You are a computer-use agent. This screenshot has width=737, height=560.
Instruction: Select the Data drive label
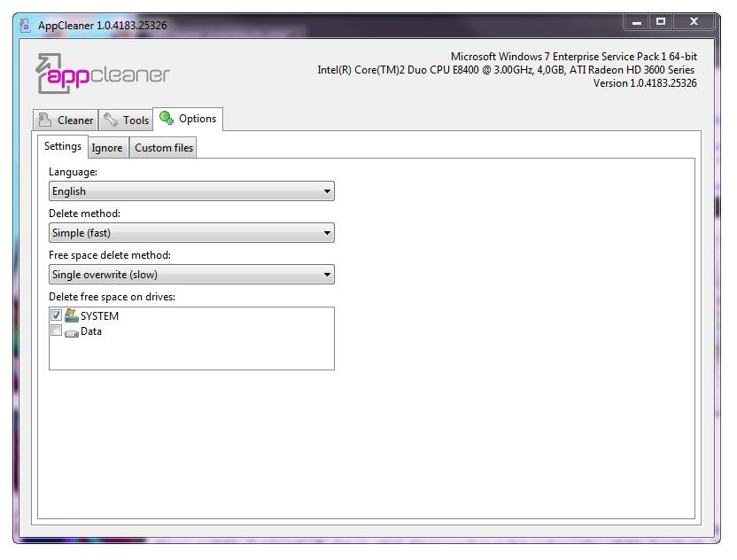click(x=91, y=331)
